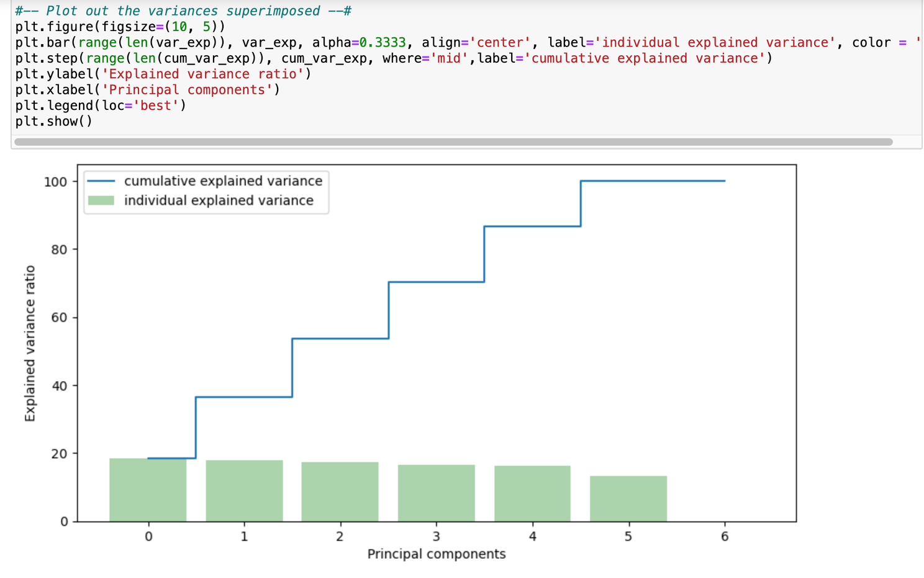Click the green bar for component 1
Image resolution: width=924 pixels, height=578 pixels.
point(244,490)
